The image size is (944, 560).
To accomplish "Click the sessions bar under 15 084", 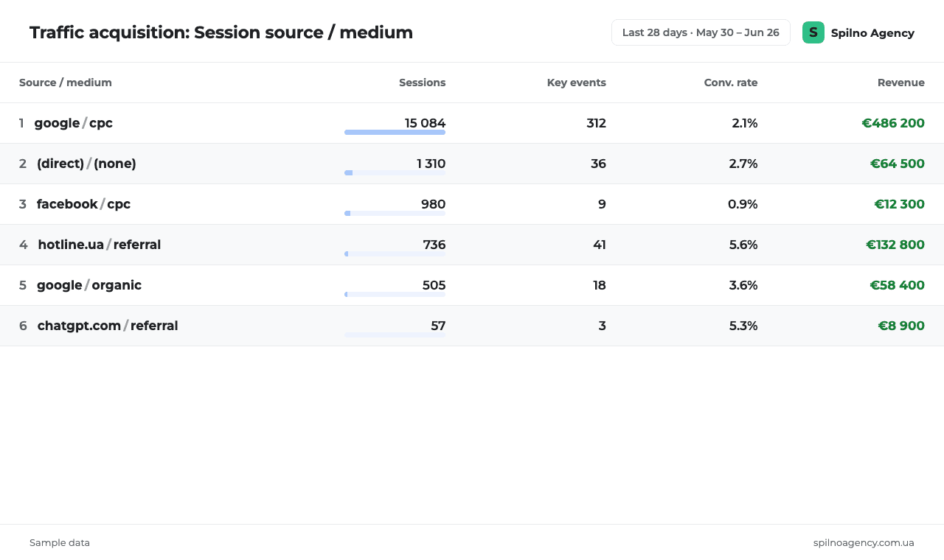I will (395, 133).
